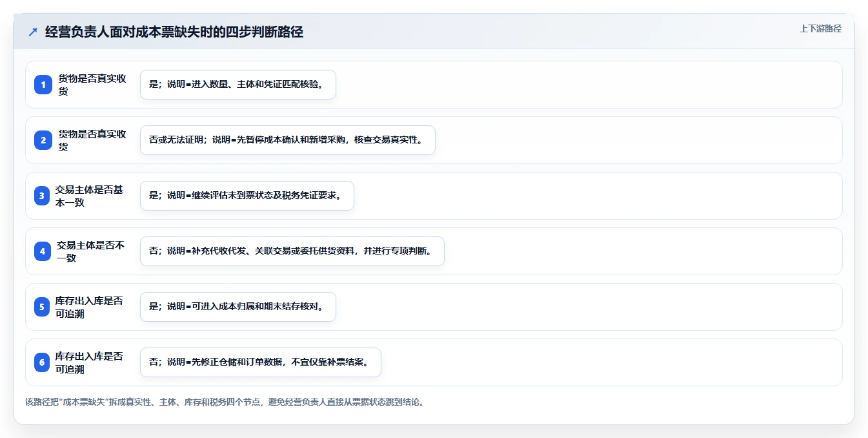Click the '货物是否真实收货' label beside badge 2
The image size is (868, 438).
pyautogui.click(x=92, y=140)
